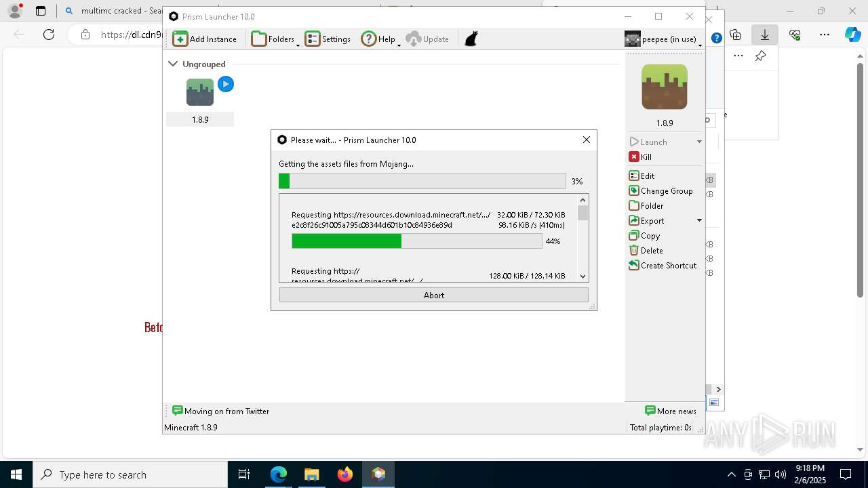Image resolution: width=868 pixels, height=488 pixels.
Task: Open the instance Folder
Action: [x=646, y=205]
